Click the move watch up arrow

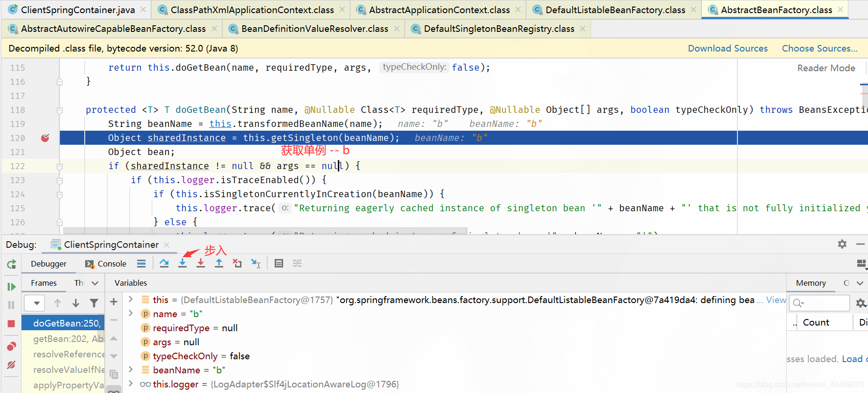(114, 338)
